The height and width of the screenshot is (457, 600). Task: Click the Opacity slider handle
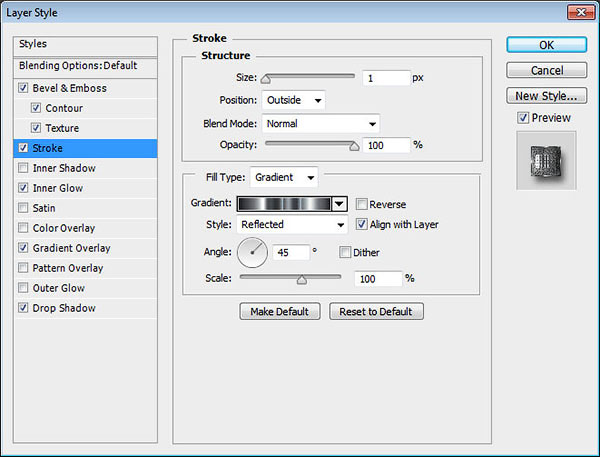point(354,146)
